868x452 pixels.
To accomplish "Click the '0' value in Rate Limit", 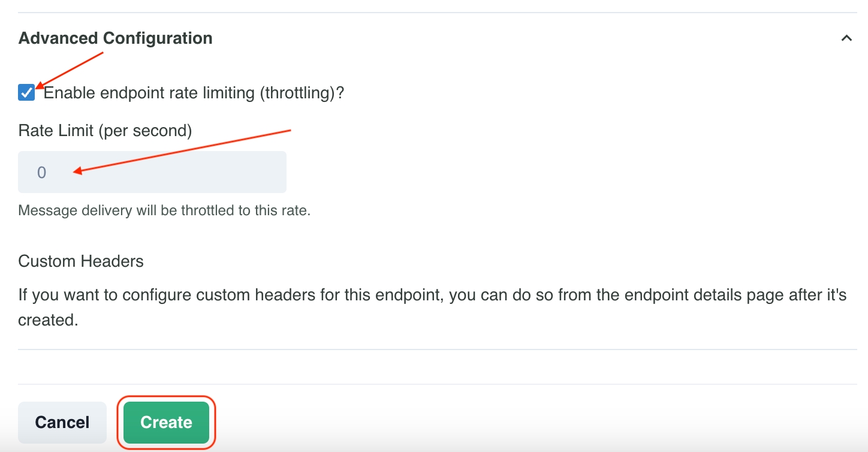I will pyautogui.click(x=41, y=173).
